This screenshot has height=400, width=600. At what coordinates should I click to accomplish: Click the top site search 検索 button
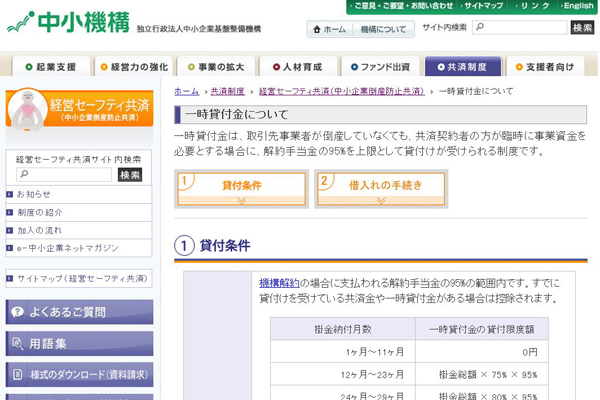click(x=582, y=28)
